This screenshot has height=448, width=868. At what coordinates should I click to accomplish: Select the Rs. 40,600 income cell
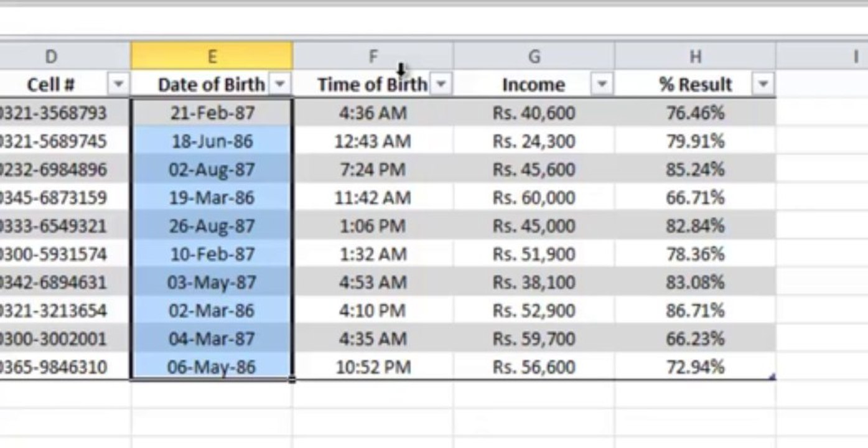[534, 113]
